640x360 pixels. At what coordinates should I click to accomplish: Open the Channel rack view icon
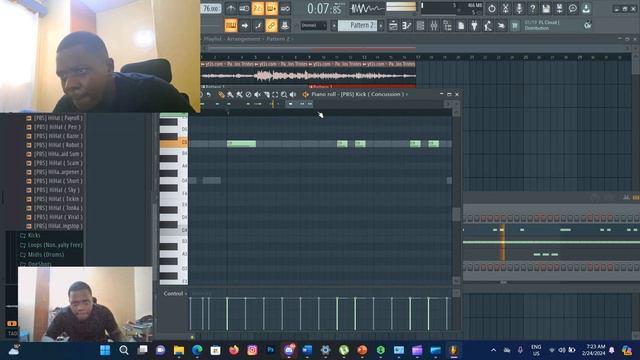pos(420,26)
